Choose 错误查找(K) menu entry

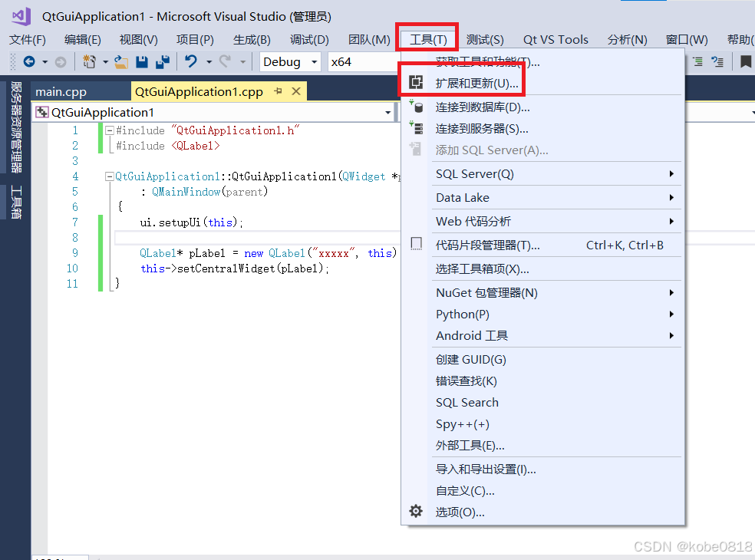542,381
